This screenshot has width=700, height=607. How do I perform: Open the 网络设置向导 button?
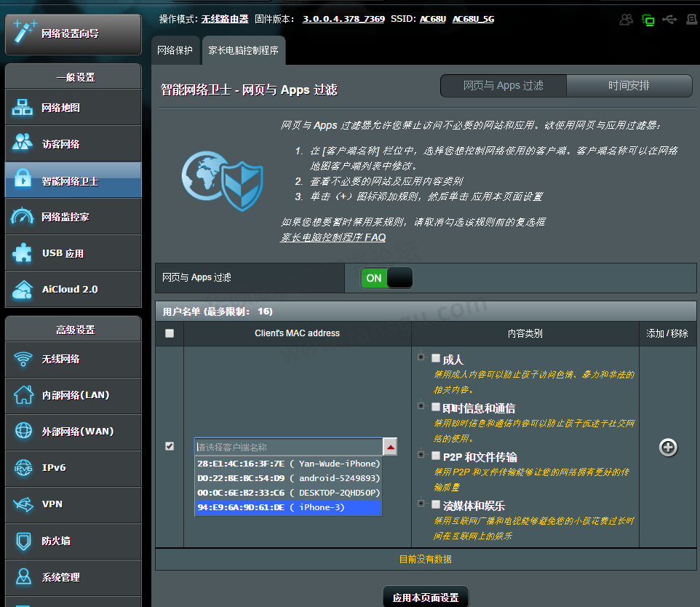point(73,34)
